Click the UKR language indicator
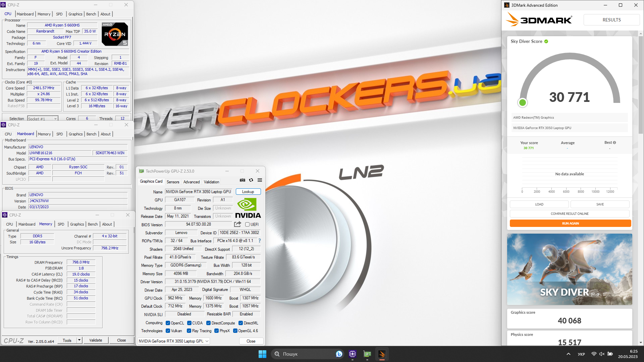The image size is (644, 362). 581,354
